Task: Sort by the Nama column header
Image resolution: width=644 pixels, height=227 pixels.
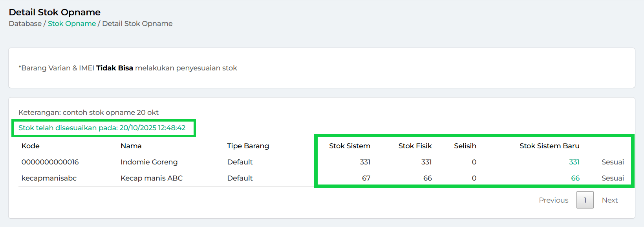Action: click(131, 146)
